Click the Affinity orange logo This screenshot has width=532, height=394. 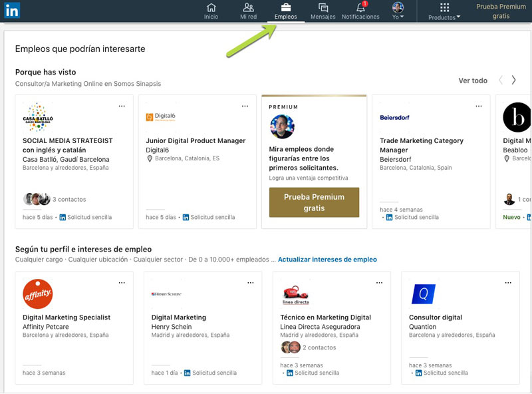click(38, 294)
